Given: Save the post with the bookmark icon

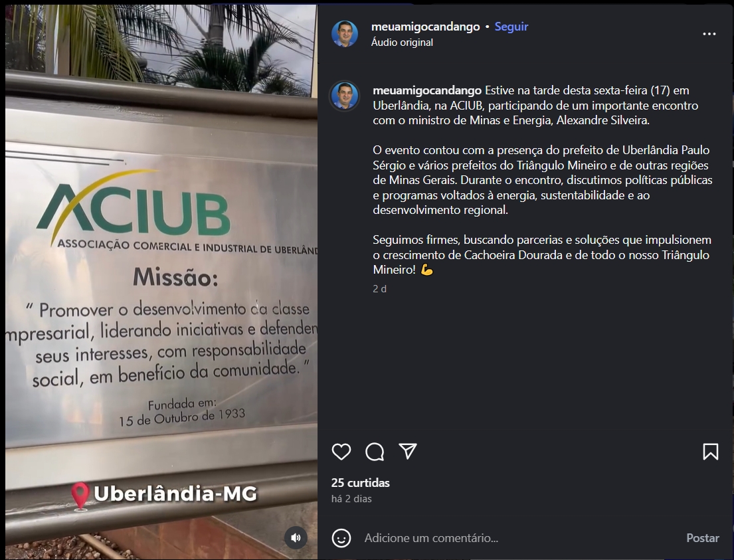Looking at the screenshot, I should tap(710, 452).
